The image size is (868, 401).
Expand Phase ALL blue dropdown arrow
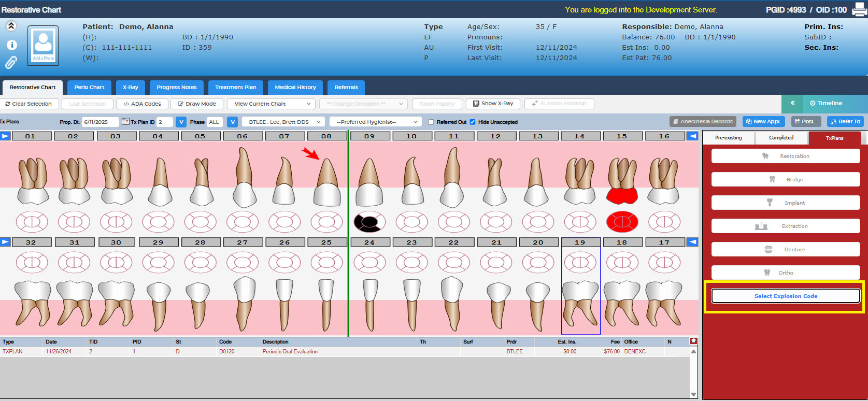tap(233, 122)
